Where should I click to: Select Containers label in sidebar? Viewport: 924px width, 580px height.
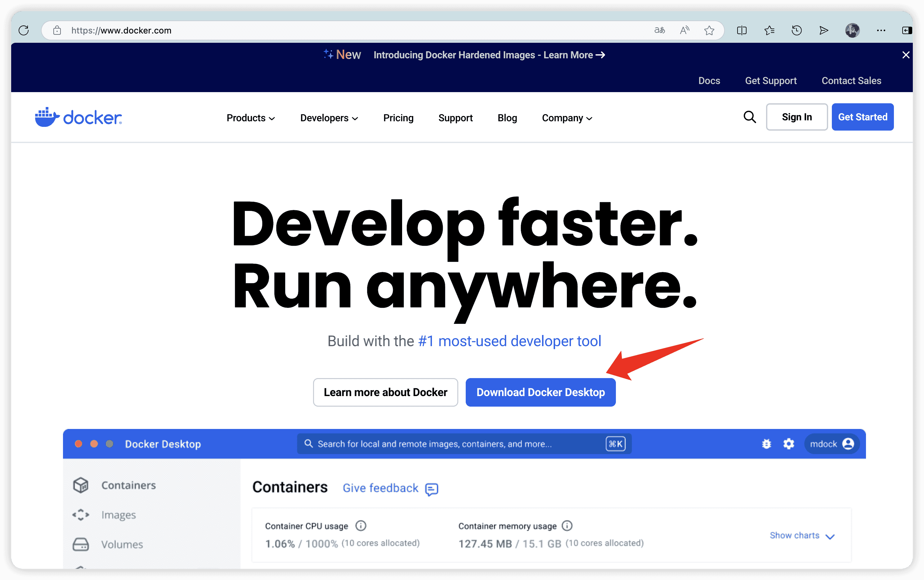tap(128, 485)
